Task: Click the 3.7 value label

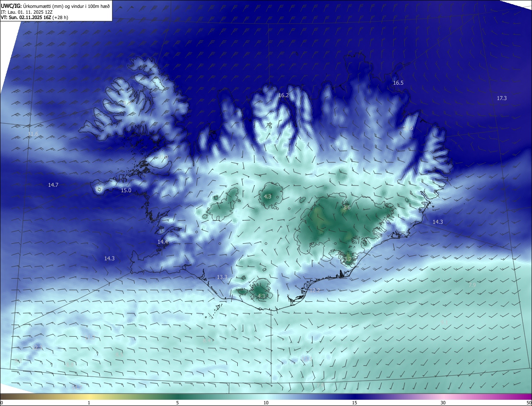Action: [347, 260]
